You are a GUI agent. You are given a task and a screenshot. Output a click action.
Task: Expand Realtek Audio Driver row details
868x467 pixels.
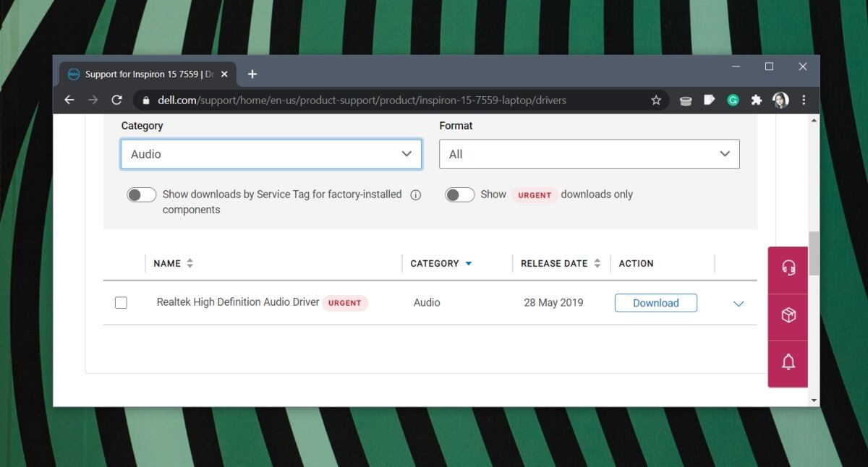739,304
